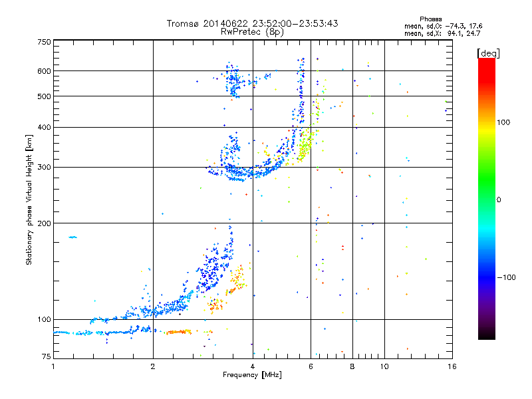Click the colorbar tick label "-100"
The image size is (532, 399).
click(x=506, y=277)
